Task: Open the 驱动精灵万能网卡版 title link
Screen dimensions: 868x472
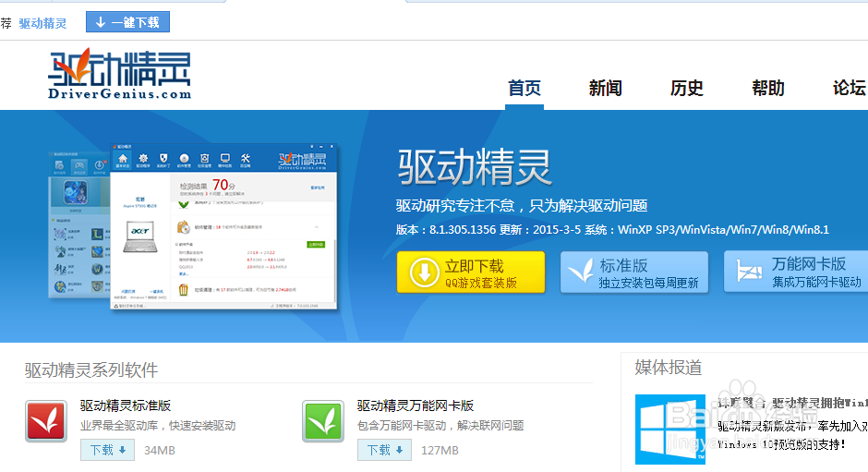Action: click(x=416, y=405)
